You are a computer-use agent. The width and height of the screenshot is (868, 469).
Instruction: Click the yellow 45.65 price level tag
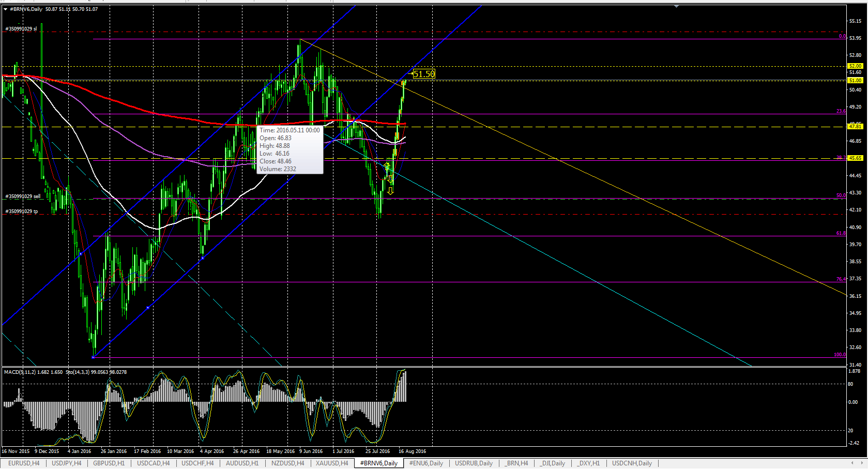(855, 158)
